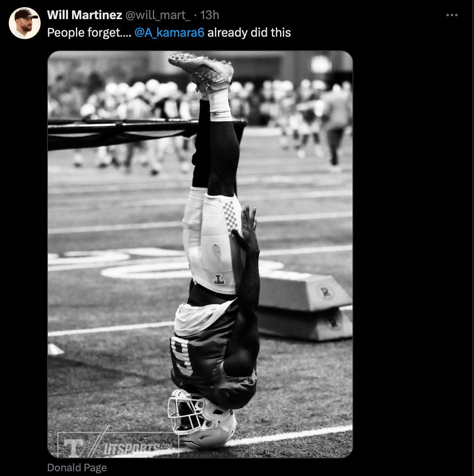
Task: Click the 'already did this' text
Action: [x=249, y=33]
